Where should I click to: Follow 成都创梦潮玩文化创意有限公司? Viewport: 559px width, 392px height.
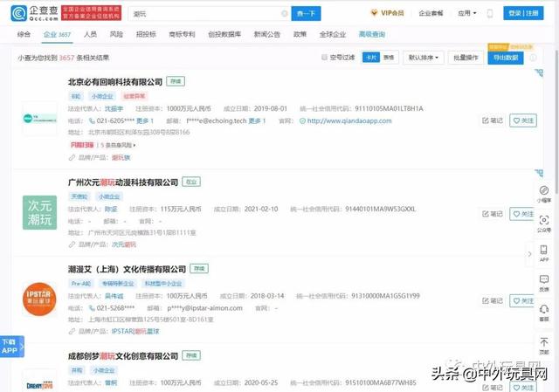click(x=523, y=387)
